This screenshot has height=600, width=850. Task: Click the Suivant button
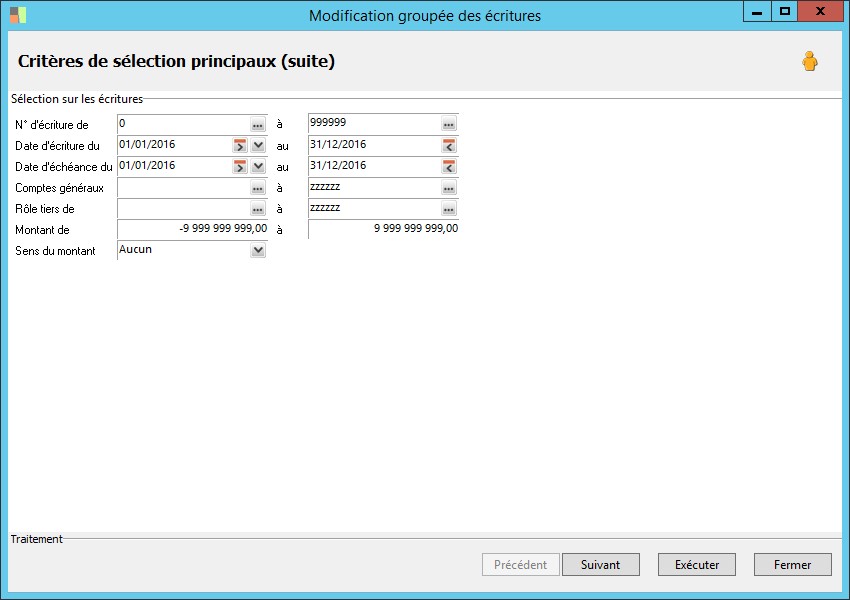pyautogui.click(x=601, y=565)
